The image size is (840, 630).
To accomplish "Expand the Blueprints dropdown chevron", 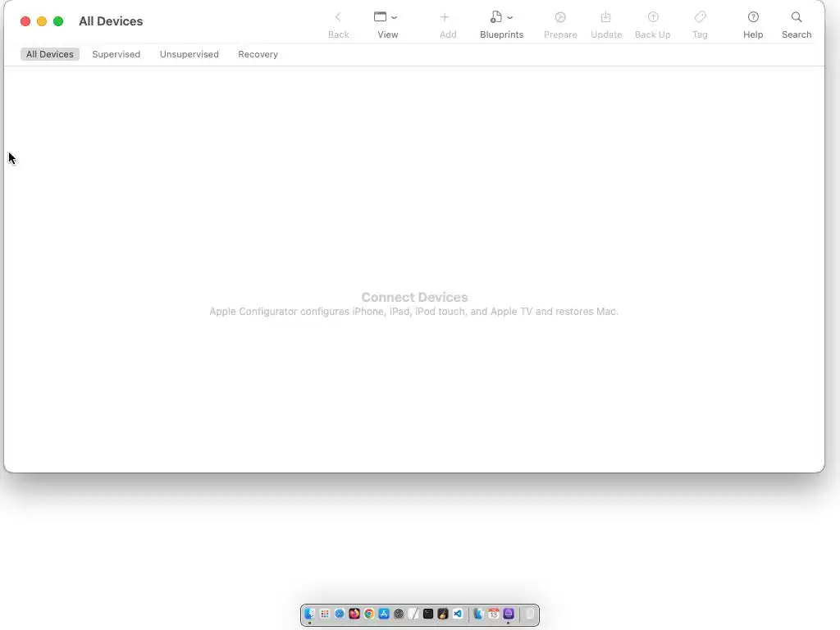I will (510, 18).
